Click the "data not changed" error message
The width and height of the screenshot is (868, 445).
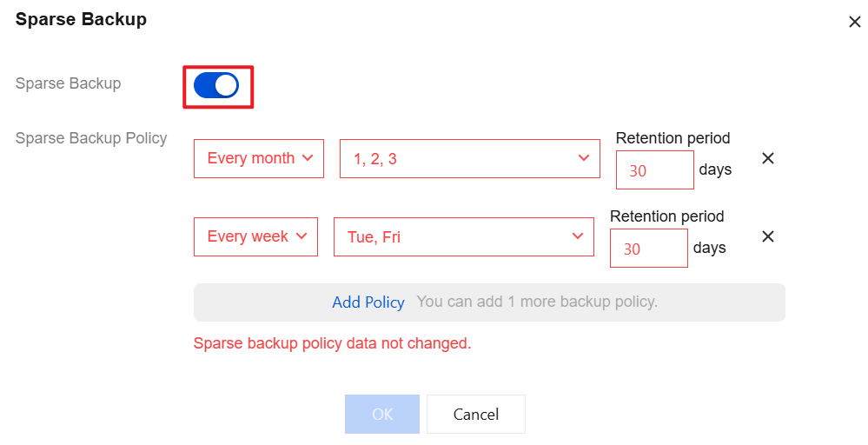click(x=332, y=343)
